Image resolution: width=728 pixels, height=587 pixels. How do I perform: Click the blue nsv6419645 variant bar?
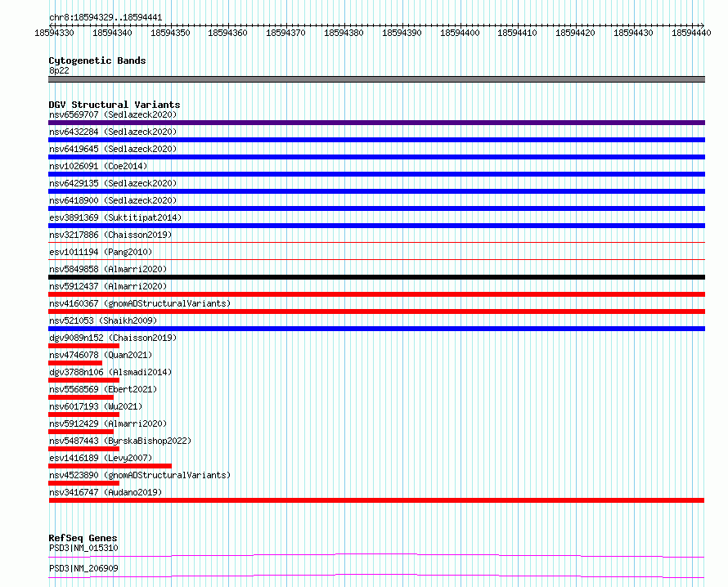376,157
